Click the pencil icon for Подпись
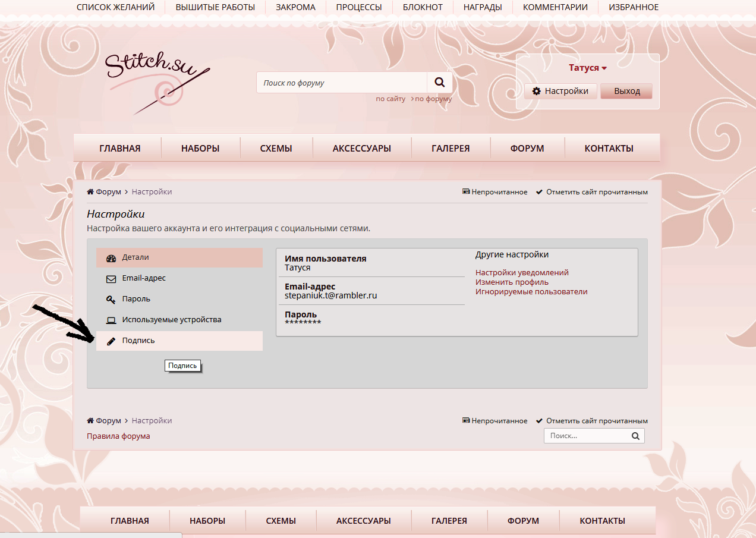The image size is (756, 538). (111, 341)
